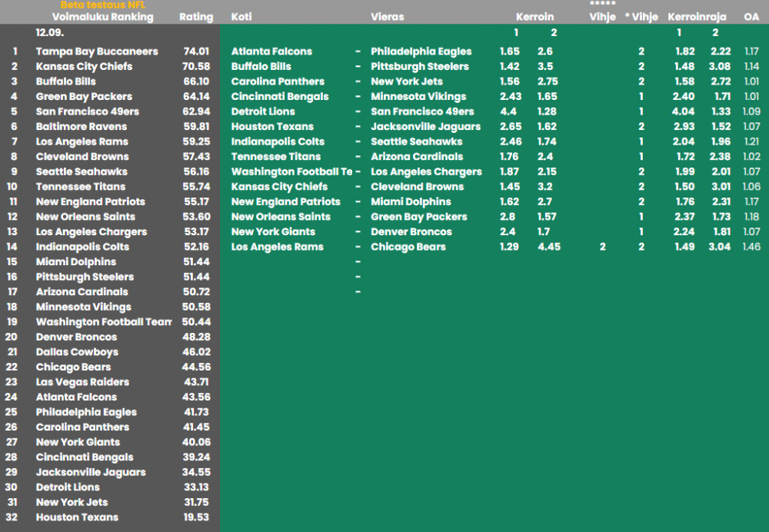Viewport: 769px width, 532px height.
Task: Click the rating value 70.58
Action: pyautogui.click(x=196, y=66)
